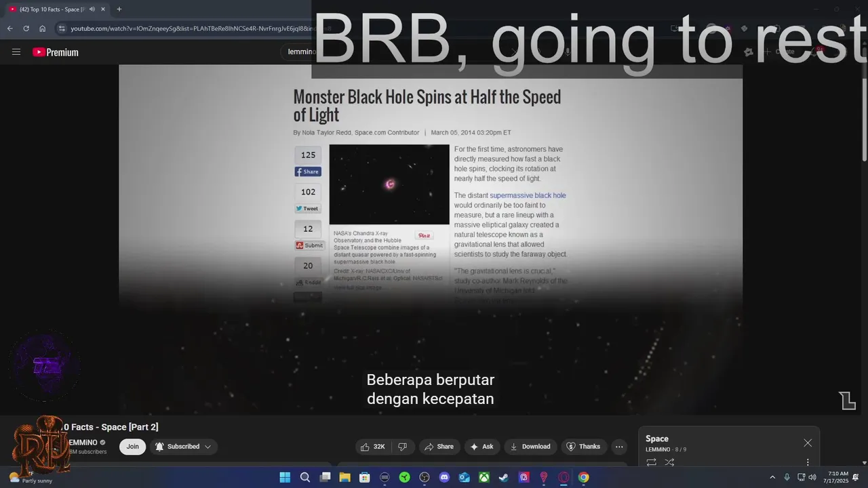Open more actions ellipsis menu
The width and height of the screenshot is (868, 488).
click(x=619, y=447)
